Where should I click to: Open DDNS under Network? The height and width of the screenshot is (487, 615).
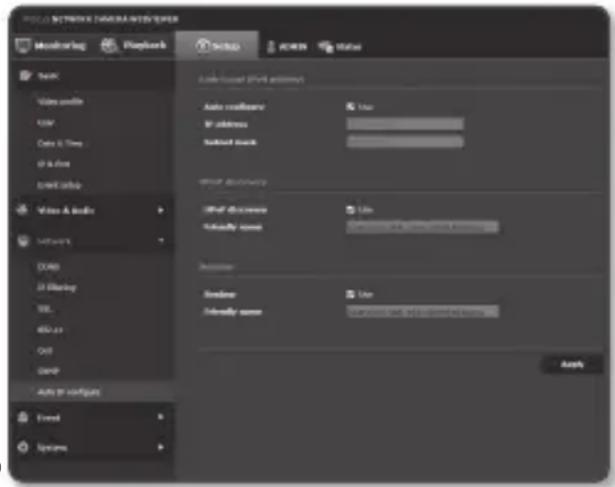click(x=48, y=267)
